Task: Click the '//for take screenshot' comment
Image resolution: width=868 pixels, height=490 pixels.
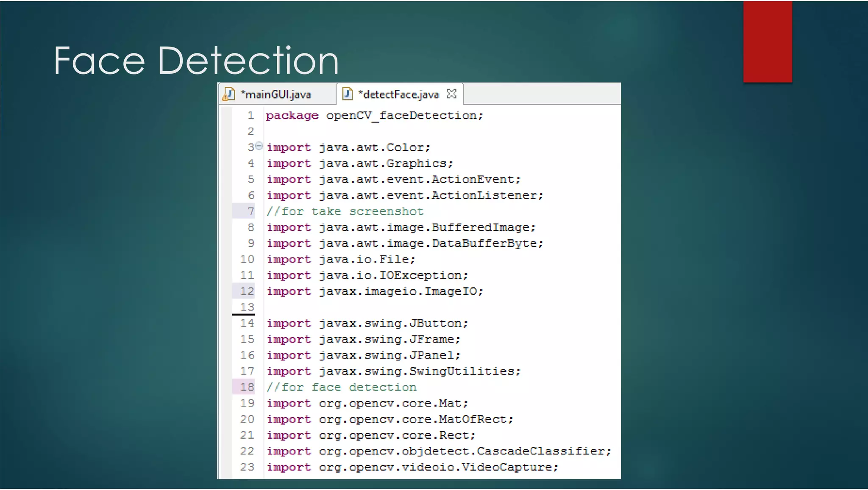Action: 345,211
